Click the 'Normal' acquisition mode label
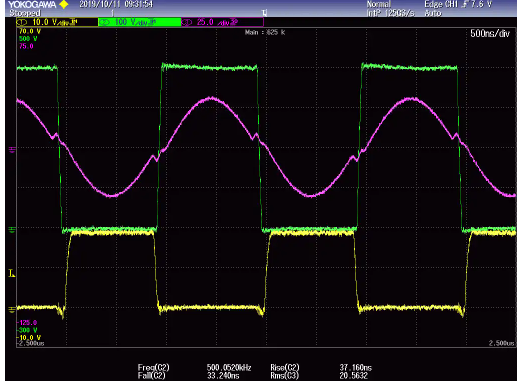Viewport: 518px width, 381px height. (x=379, y=4)
